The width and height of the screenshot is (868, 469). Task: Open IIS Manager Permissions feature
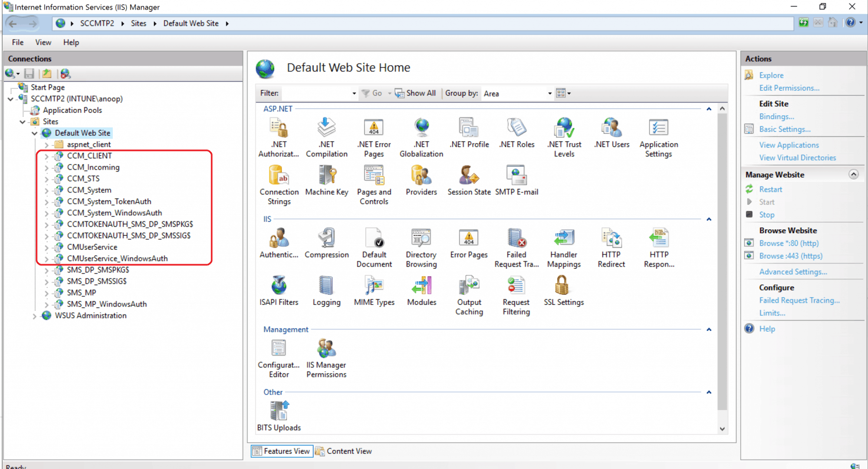[x=326, y=358]
